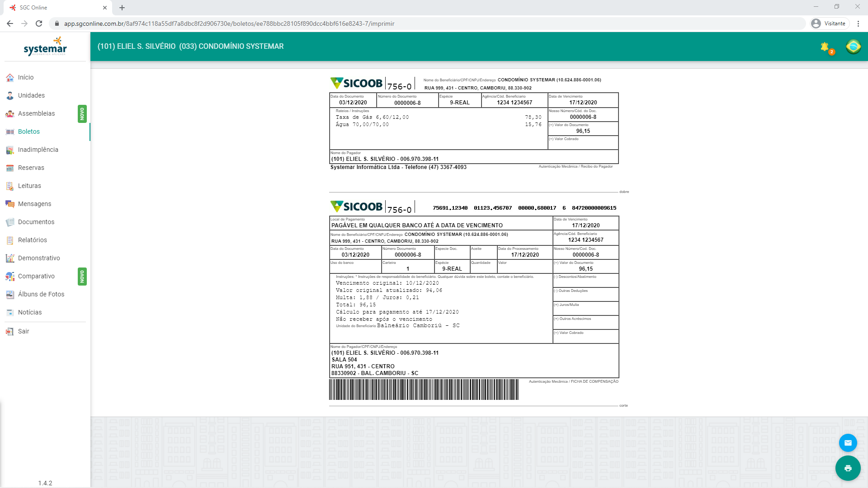Open the Início menu item
Image resolution: width=868 pixels, height=488 pixels.
tap(45, 77)
